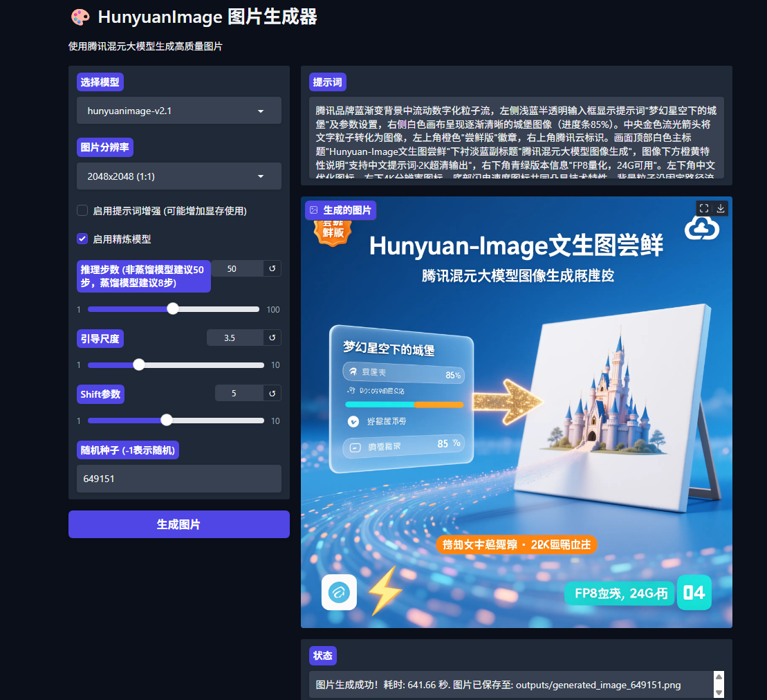Screen dimensions: 767x700
Task: Enable the 启用提示词增强 prompt enhancement checkbox
Action: coord(82,210)
